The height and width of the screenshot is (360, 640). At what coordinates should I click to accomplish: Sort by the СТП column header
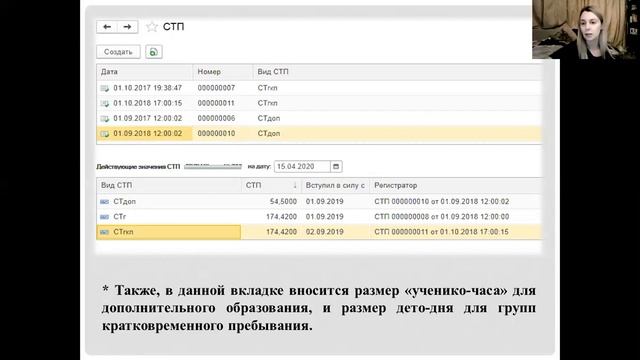271,185
